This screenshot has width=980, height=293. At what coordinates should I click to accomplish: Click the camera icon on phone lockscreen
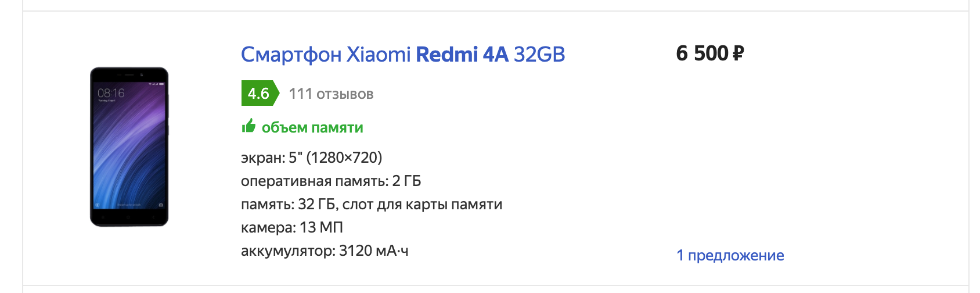coord(161,205)
